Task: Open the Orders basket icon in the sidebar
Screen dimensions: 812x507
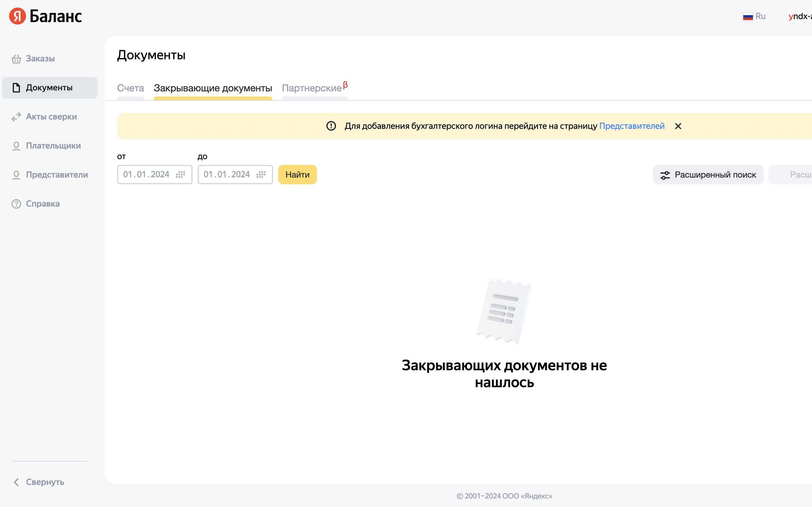Action: [x=16, y=59]
